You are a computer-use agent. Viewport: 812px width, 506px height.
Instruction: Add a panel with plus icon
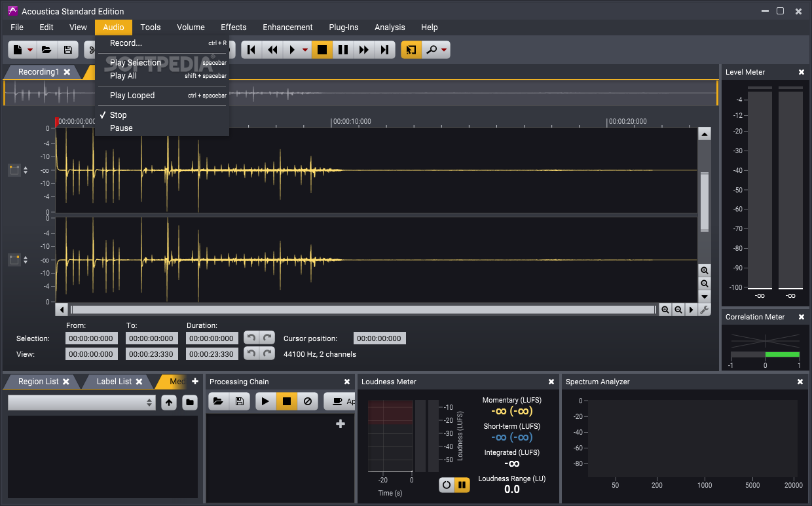coord(194,381)
